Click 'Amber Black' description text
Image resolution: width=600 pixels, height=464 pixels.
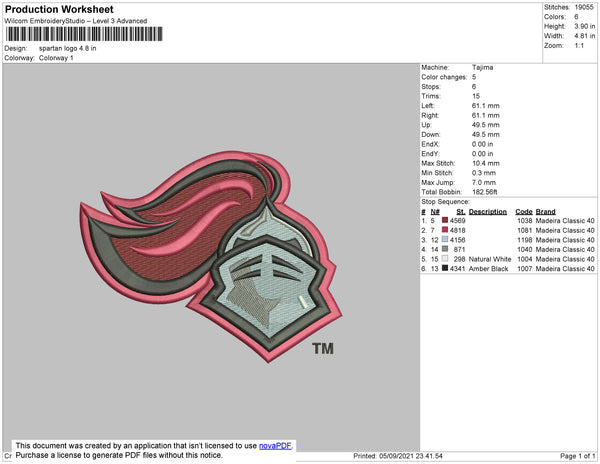coord(488,269)
